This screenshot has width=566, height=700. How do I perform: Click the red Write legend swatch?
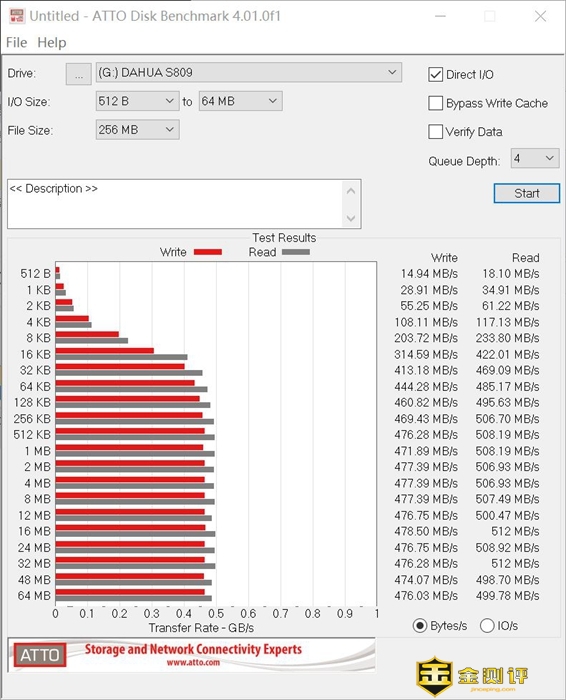[208, 252]
